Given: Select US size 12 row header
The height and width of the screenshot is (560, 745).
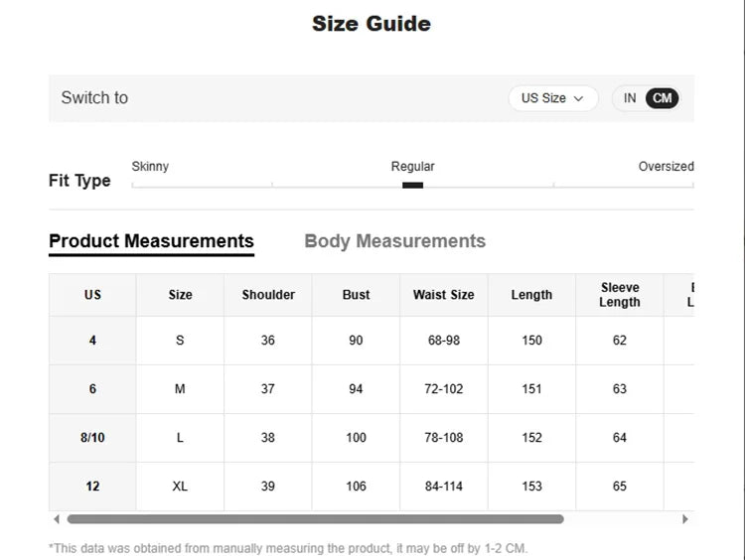Looking at the screenshot, I should 92,487.
